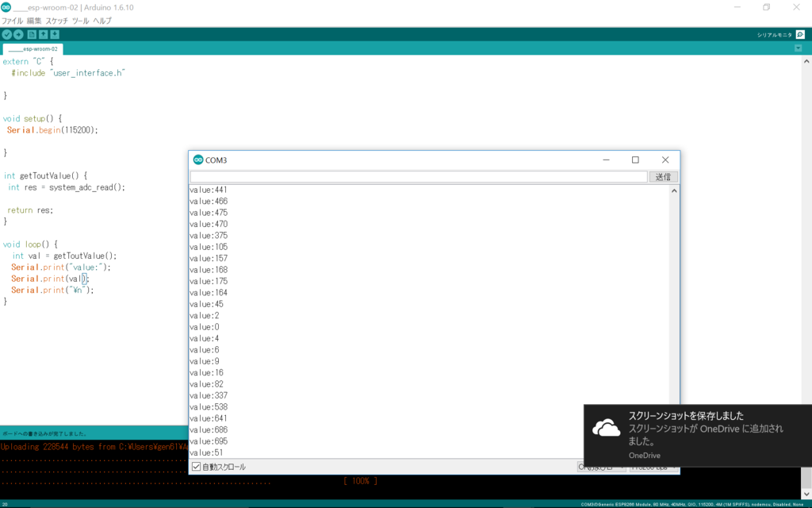Maximize the COM3 serial monitor window

(x=635, y=160)
